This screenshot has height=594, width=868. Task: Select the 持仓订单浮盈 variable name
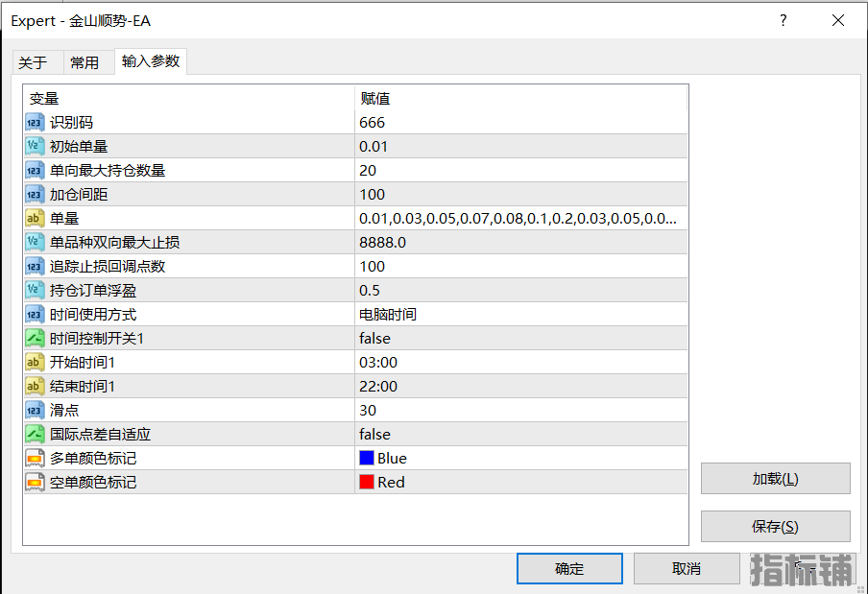coord(93,290)
